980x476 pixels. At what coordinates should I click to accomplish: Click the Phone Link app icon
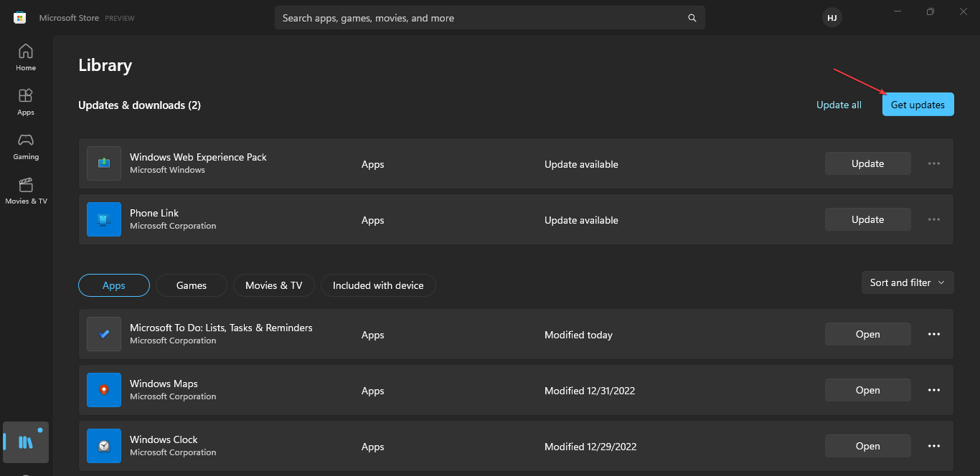(x=103, y=219)
